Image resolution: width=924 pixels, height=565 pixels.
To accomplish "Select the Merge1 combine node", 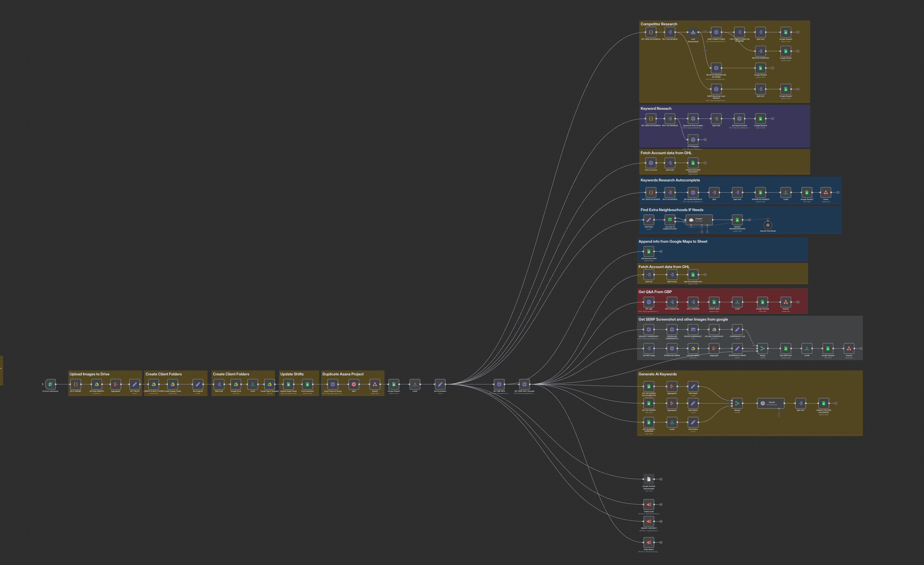I will coord(737,403).
